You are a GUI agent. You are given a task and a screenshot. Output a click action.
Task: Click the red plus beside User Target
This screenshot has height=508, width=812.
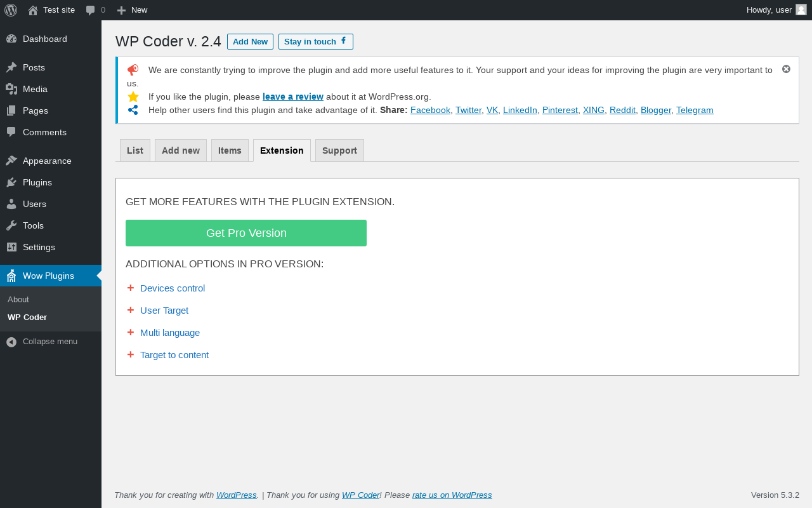[131, 310]
